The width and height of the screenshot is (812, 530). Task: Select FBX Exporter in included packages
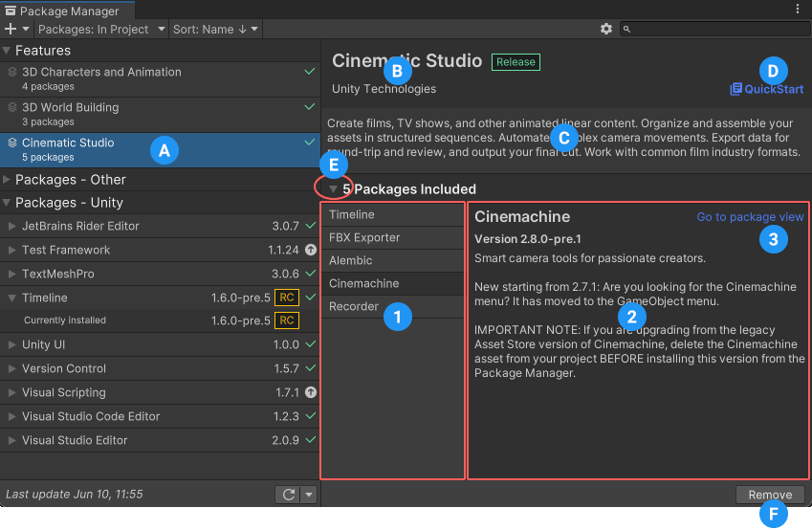364,237
